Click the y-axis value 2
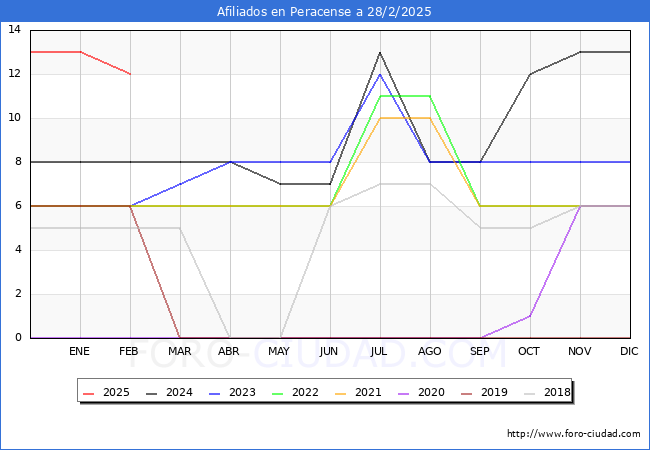The image size is (650, 450). [x=18, y=294]
